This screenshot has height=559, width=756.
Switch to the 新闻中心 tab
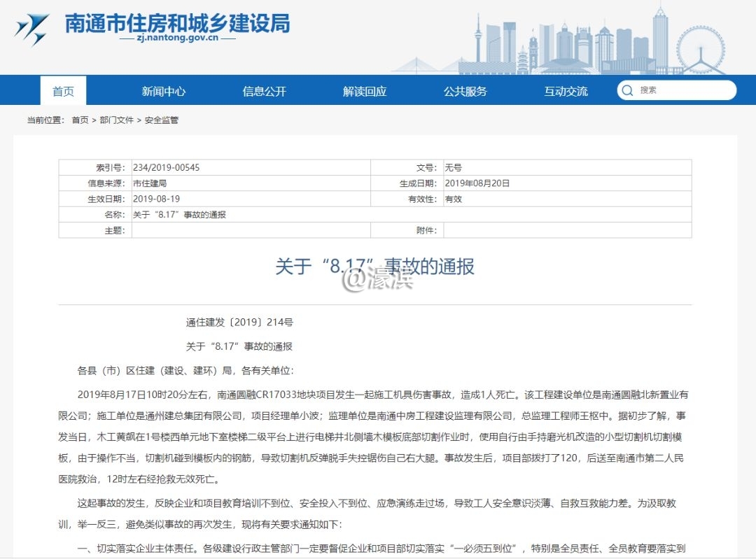164,91
